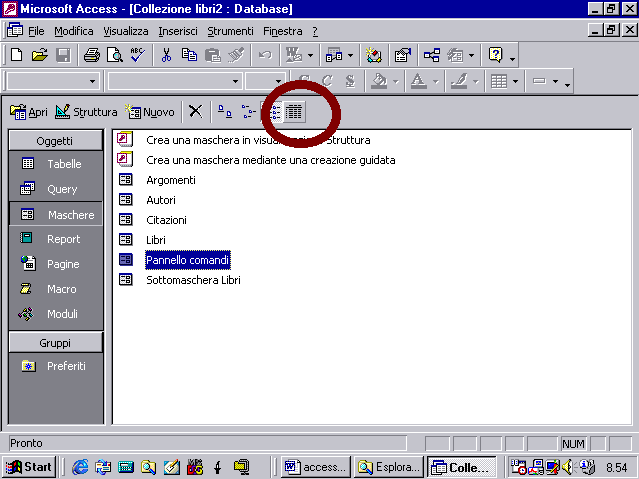Click the Print icon in the toolbar

[91, 55]
